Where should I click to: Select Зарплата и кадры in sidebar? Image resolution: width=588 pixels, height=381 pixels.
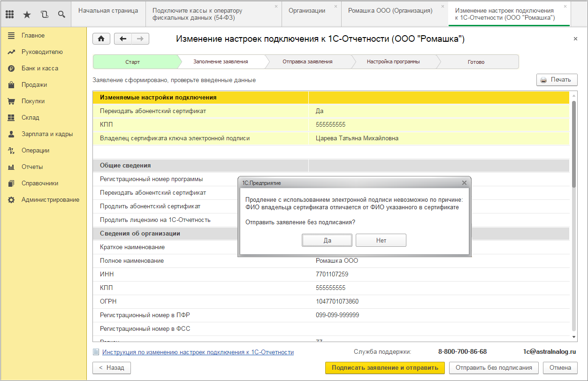click(x=47, y=134)
